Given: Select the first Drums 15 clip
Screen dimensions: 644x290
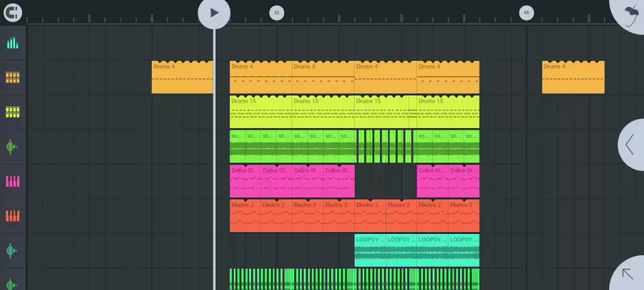Looking at the screenshot, I should (x=260, y=112).
